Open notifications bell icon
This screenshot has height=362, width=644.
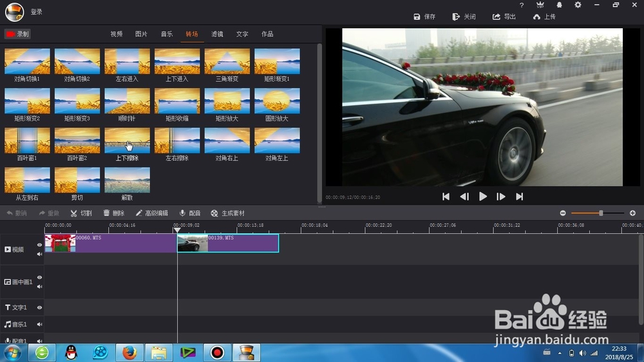(x=559, y=5)
